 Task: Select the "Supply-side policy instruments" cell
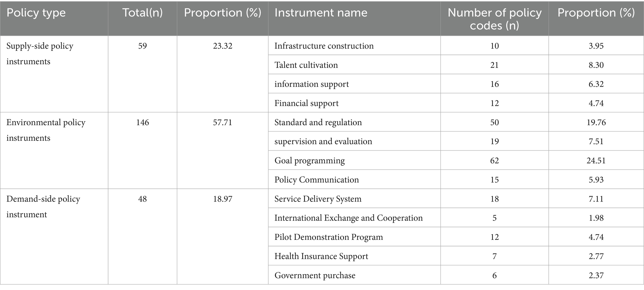click(x=40, y=54)
